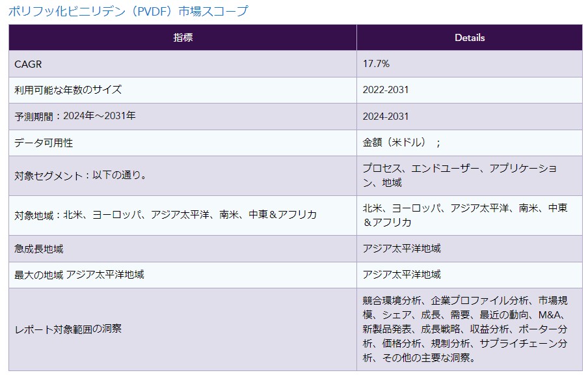
Task: Click the 利用可能な年数のサイズ row label
Action: [x=68, y=90]
